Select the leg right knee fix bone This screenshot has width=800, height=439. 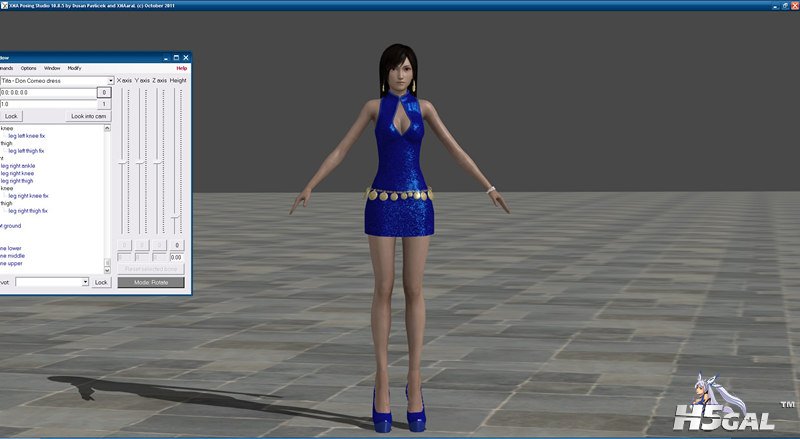coord(28,196)
